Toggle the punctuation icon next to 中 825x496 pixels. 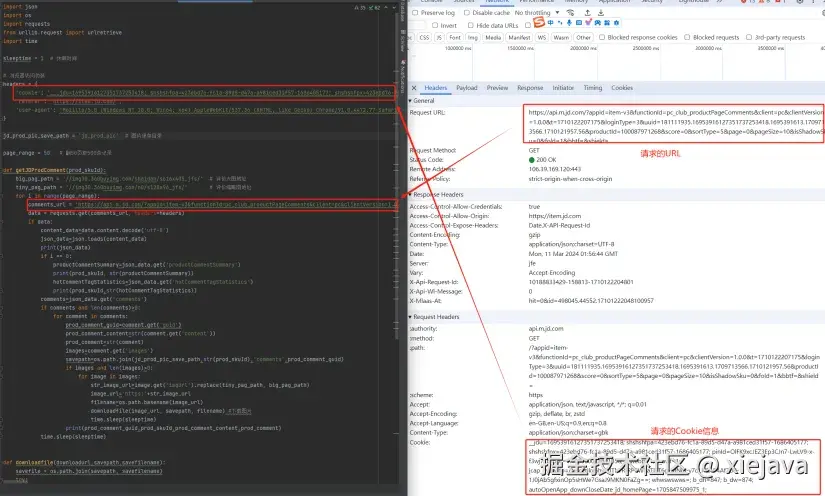(560, 23)
